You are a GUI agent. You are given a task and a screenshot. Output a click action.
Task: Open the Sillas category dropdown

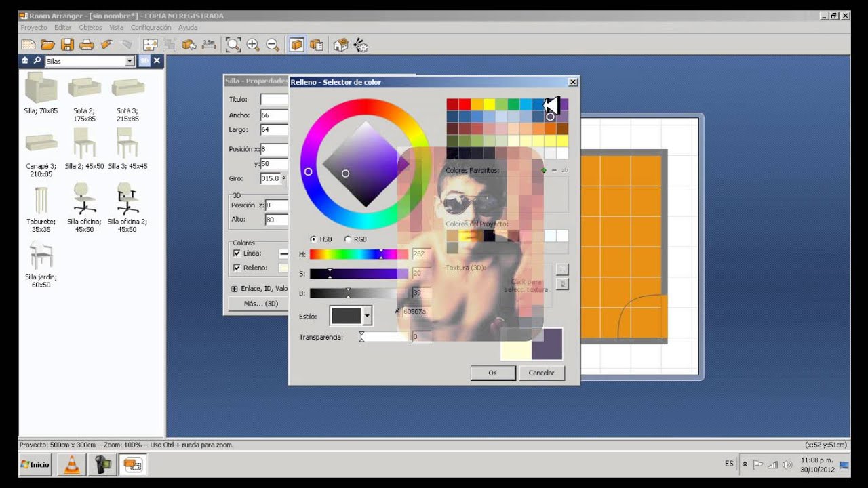coord(130,61)
